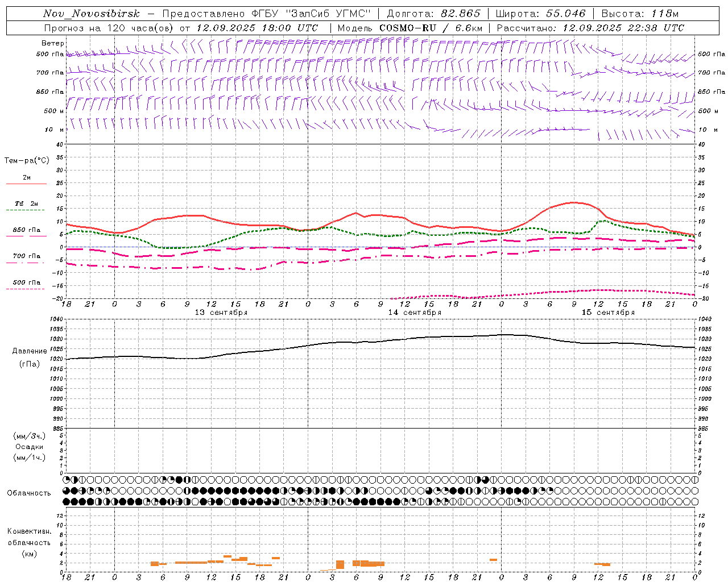Image resolution: width=728 pixels, height=582 pixels.
Task: Click the '985' value on the left pressure axis
Action: (59, 429)
